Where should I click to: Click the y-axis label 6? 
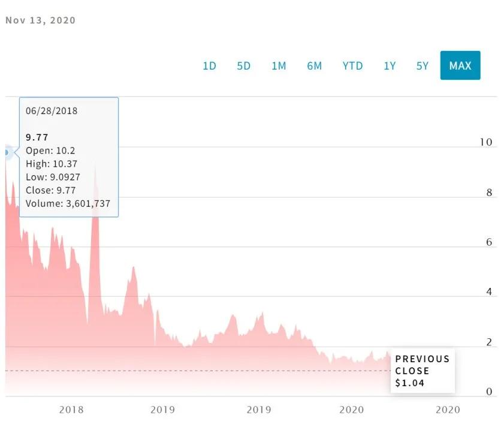(x=489, y=242)
